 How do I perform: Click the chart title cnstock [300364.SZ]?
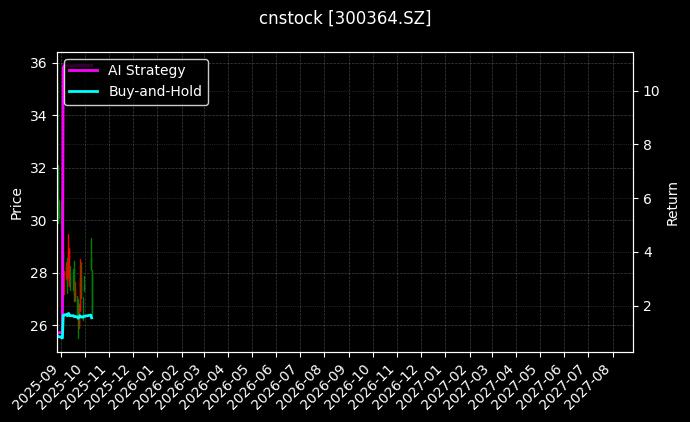tap(345, 18)
